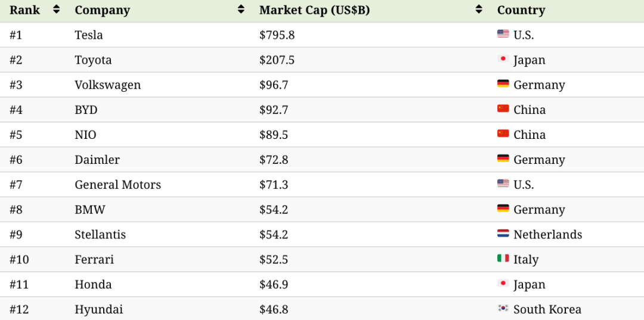Click the China flag in BYD row

click(x=503, y=109)
